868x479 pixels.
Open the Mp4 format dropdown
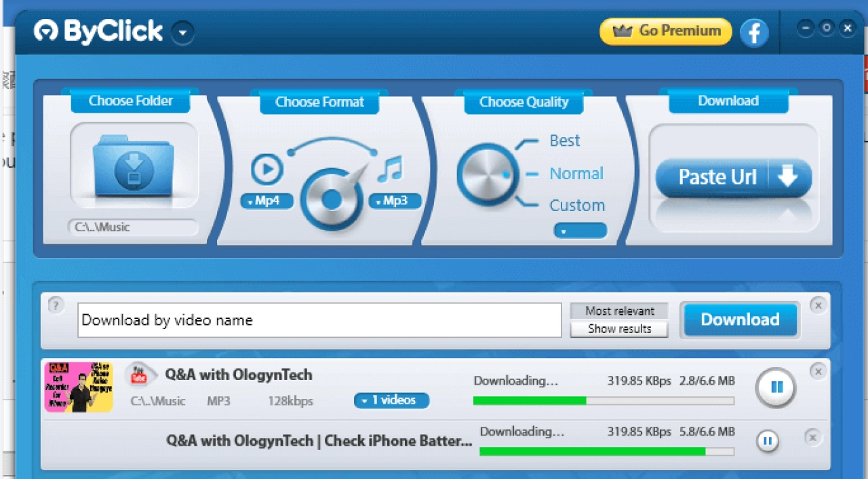[267, 201]
